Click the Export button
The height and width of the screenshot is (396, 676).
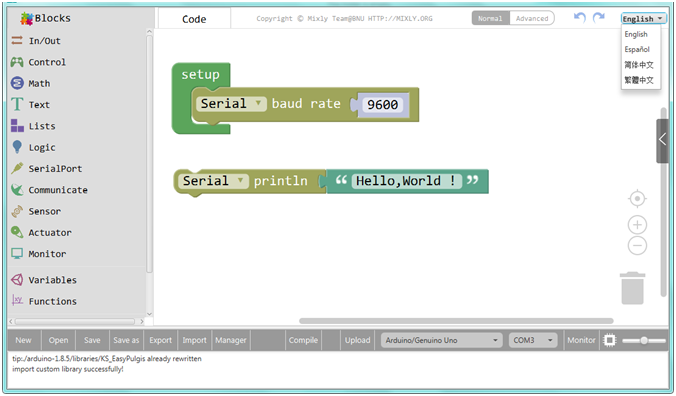160,340
